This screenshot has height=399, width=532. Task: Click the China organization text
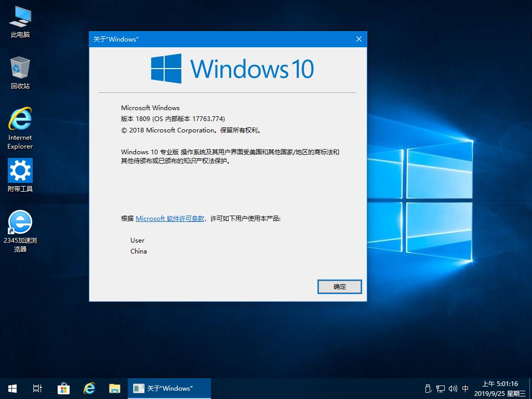tap(138, 251)
